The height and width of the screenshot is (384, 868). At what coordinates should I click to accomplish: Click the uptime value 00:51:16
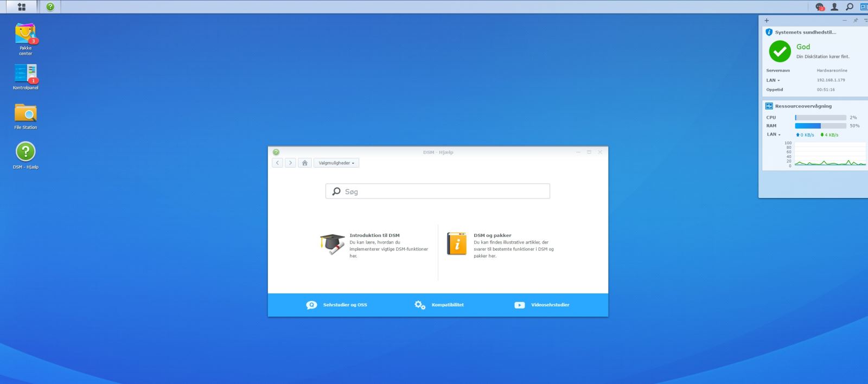[x=826, y=90]
